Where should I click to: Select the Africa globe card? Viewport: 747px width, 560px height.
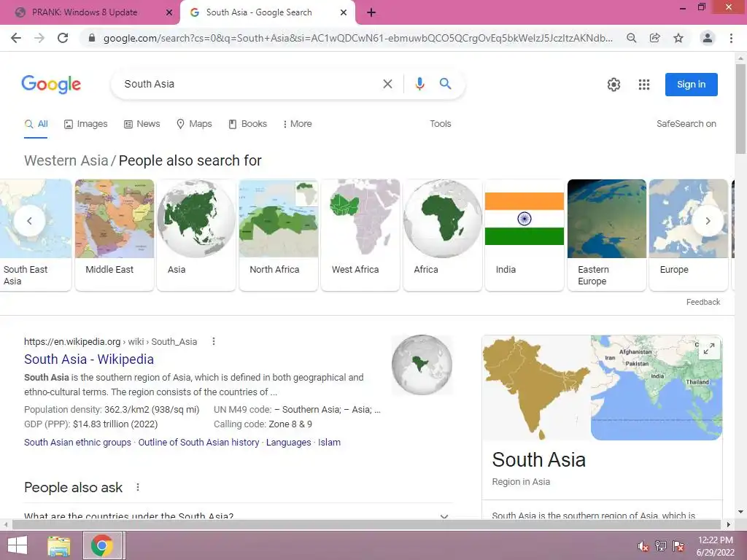pyautogui.click(x=443, y=235)
